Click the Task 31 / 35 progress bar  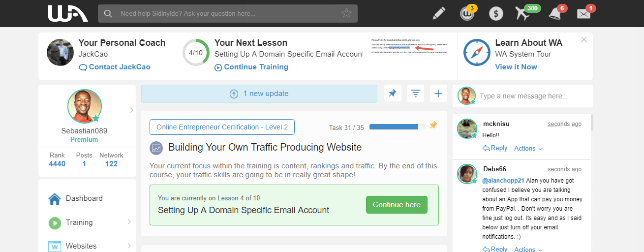(x=397, y=127)
